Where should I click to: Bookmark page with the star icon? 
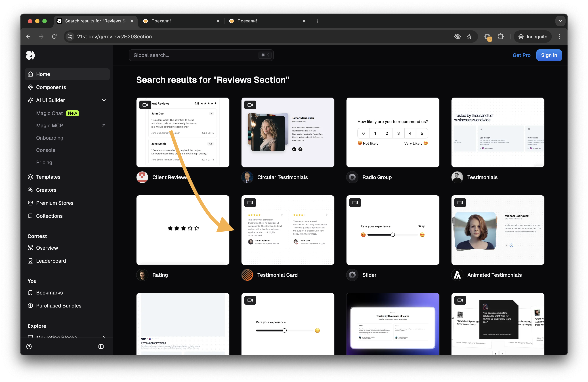(x=469, y=37)
